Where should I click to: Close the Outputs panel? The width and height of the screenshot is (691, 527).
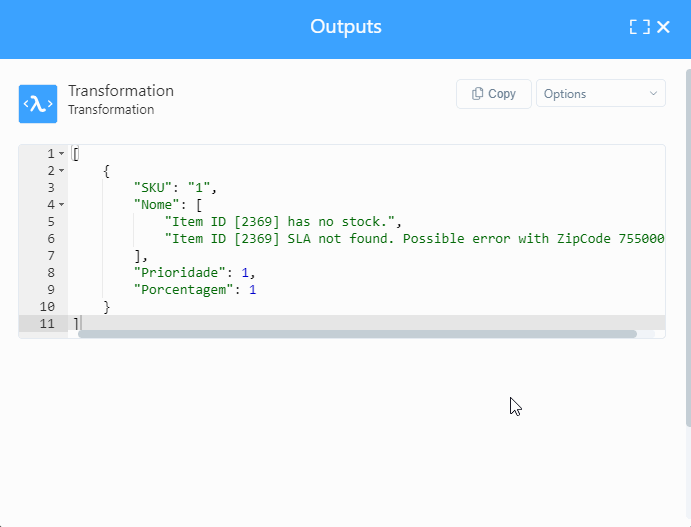tap(664, 27)
